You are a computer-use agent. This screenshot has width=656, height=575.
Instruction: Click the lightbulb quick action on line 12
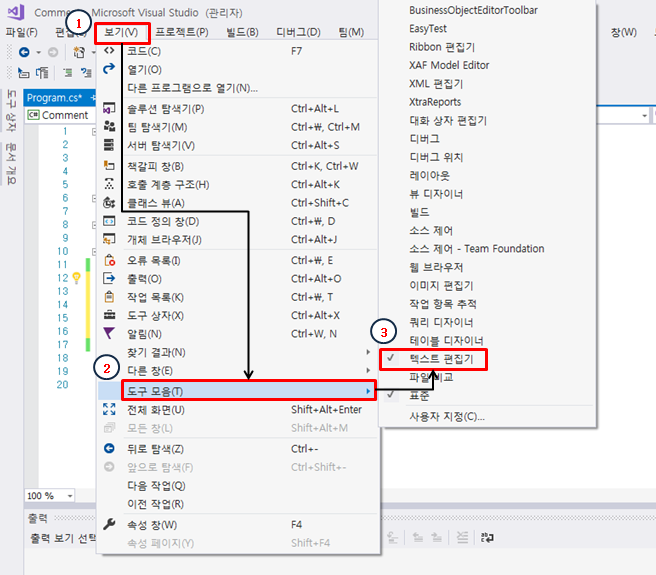click(x=77, y=278)
